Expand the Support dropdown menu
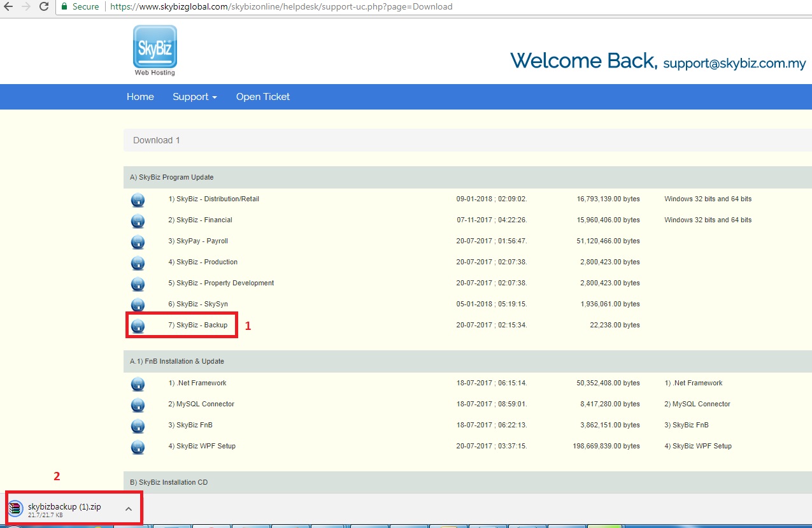Screen dimensions: 812x528 (x=194, y=97)
